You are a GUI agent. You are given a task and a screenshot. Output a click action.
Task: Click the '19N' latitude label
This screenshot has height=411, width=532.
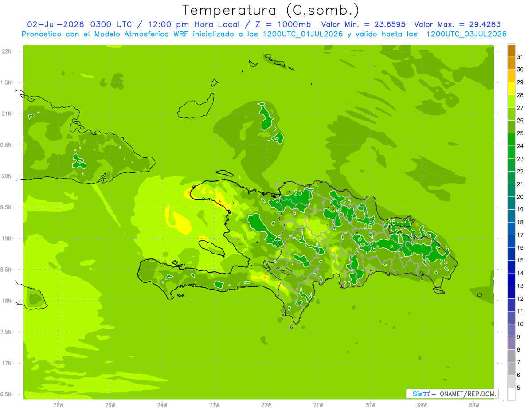pyautogui.click(x=6, y=239)
